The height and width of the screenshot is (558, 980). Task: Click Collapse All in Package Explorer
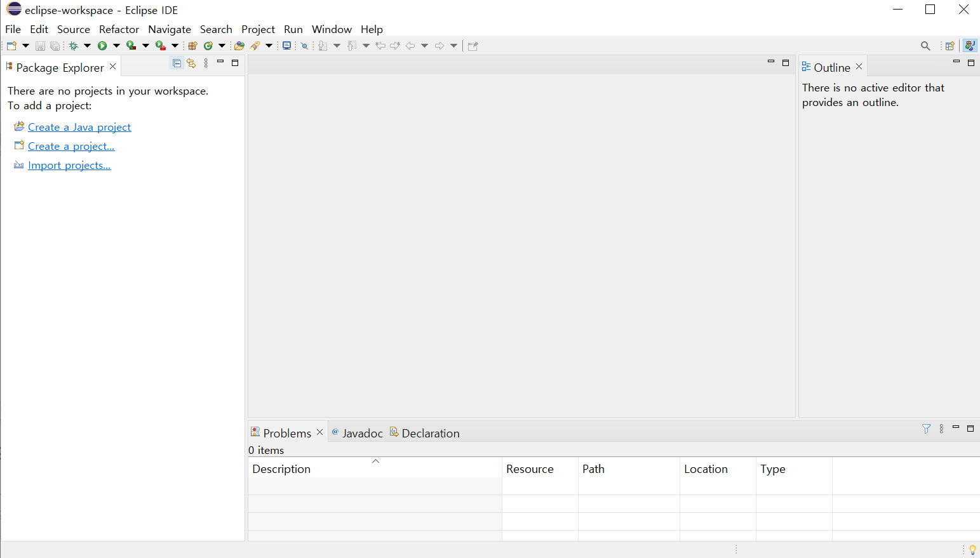pyautogui.click(x=177, y=63)
